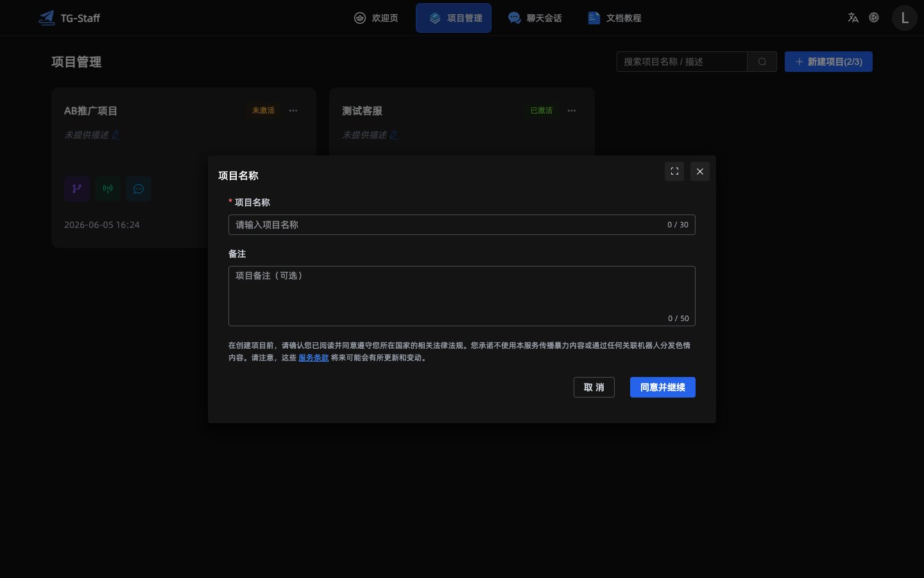Open the settings gear icon
The width and height of the screenshot is (924, 578).
(x=874, y=18)
